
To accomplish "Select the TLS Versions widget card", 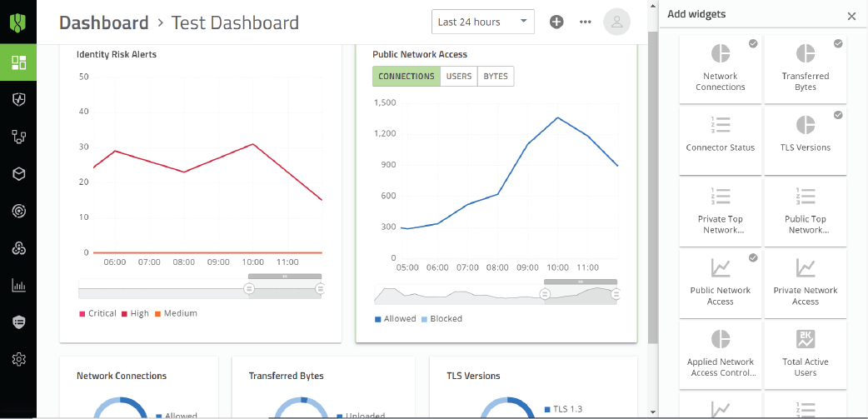I will click(806, 141).
